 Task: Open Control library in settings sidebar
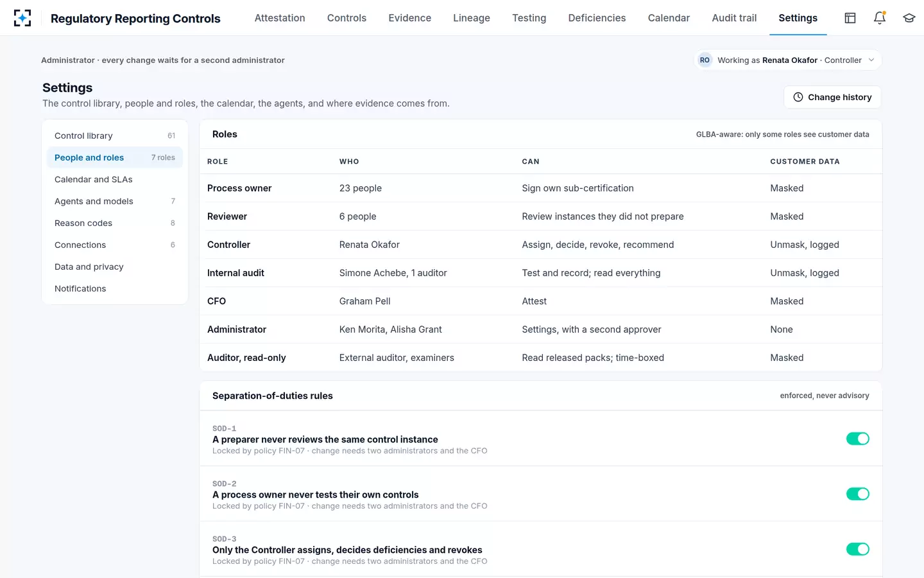click(115, 136)
